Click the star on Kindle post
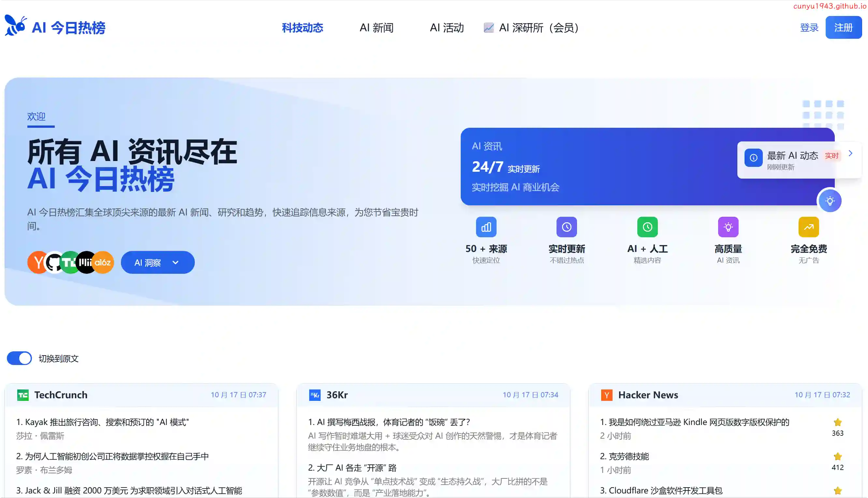868x498 pixels. (x=837, y=422)
